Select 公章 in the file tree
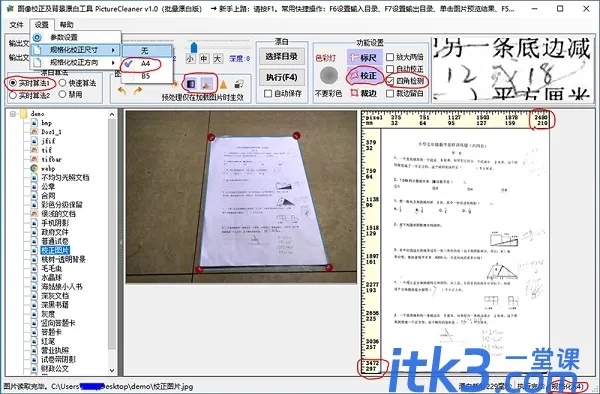 [x=48, y=187]
